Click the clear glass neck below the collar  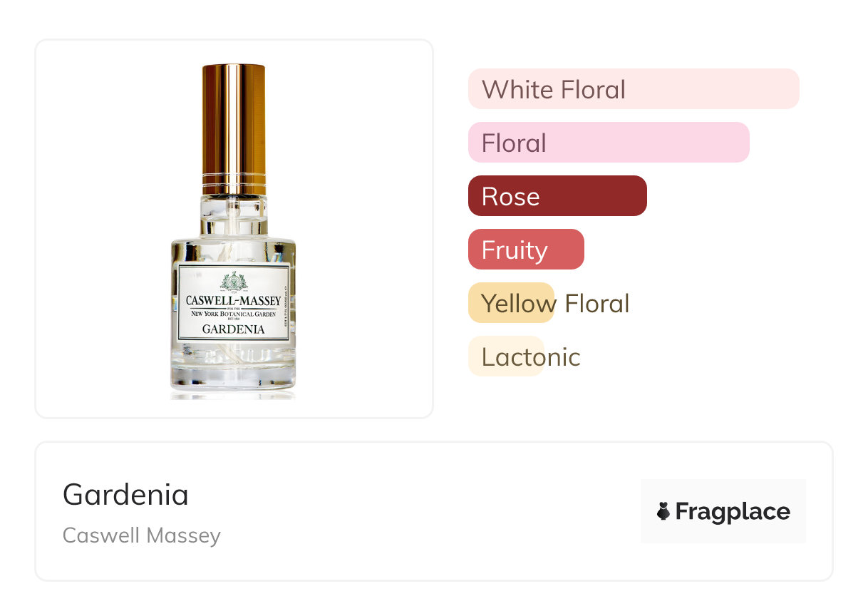click(234, 215)
